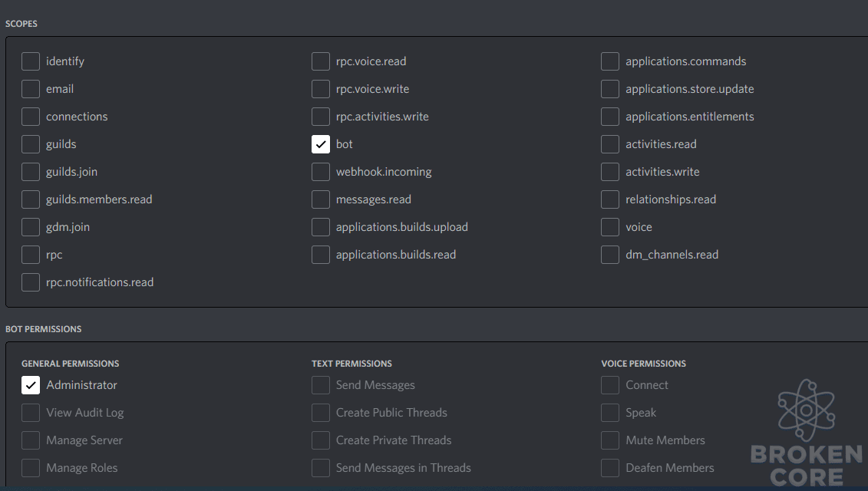Check the voice scope checkbox

point(610,228)
